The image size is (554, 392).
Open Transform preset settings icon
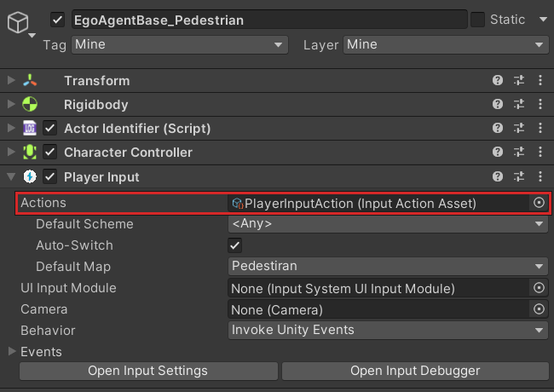pyautogui.click(x=519, y=80)
